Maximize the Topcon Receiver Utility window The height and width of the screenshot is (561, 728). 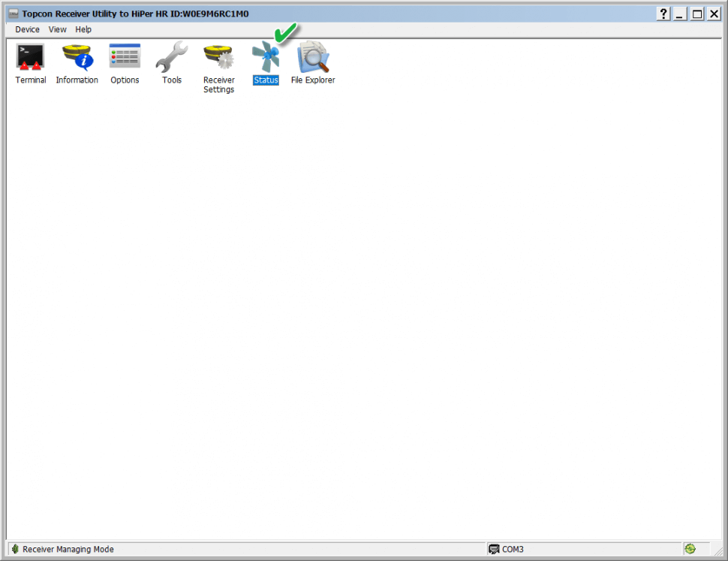(697, 14)
